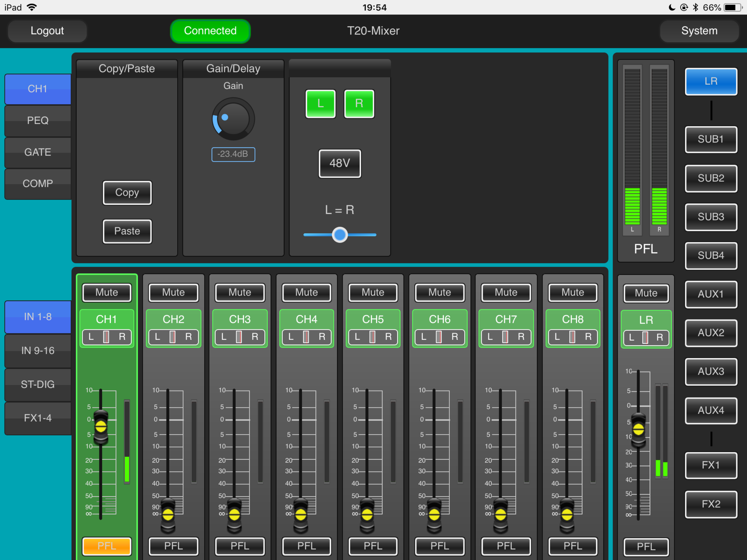
Task: Click the CH7 pan indicator
Action: (506, 337)
